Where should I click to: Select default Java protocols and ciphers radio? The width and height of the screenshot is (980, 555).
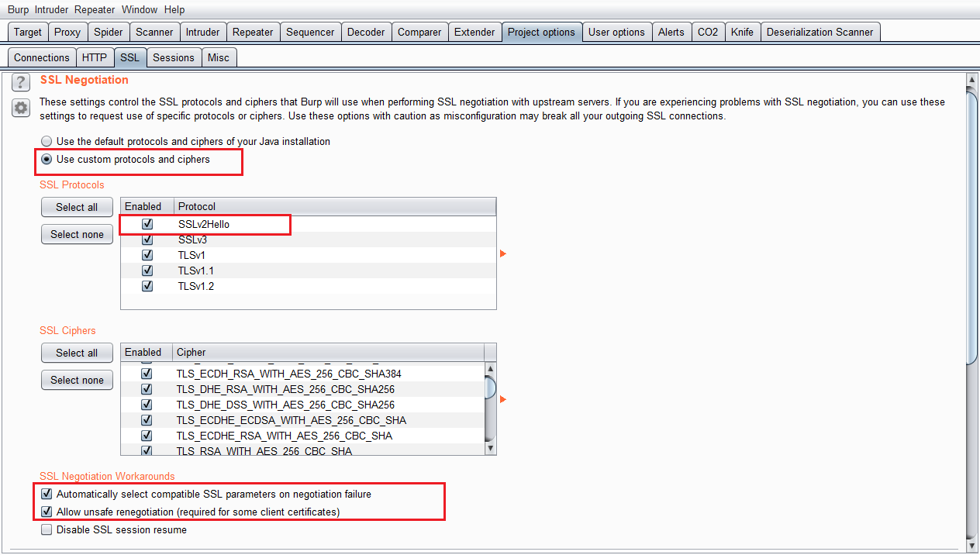(x=47, y=142)
